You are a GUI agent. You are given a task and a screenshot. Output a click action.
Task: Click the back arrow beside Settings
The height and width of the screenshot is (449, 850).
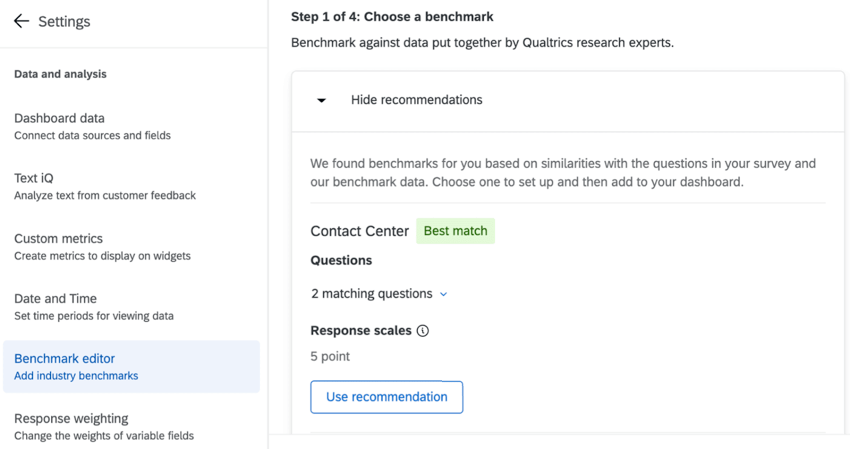(x=21, y=22)
